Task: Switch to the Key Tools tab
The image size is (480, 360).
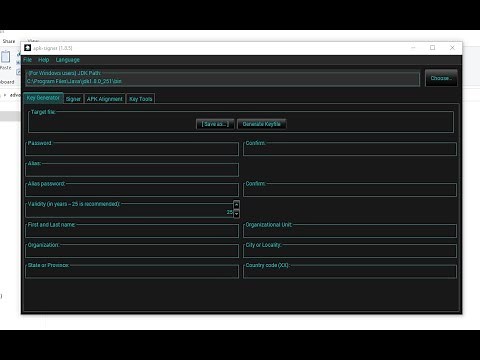Action: point(141,99)
